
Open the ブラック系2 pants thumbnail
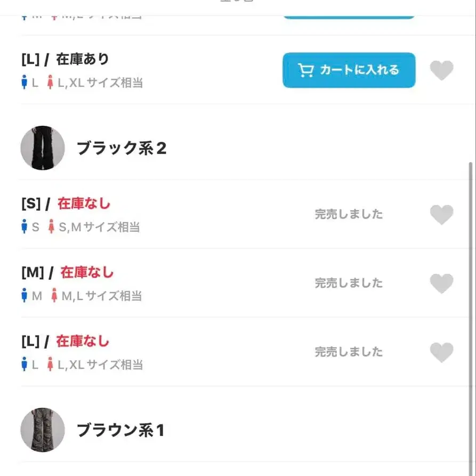click(43, 148)
